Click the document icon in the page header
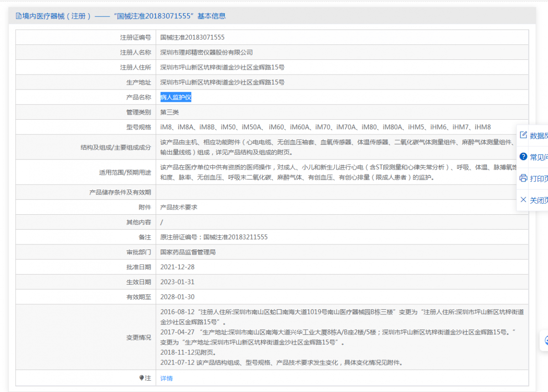The image size is (548, 392). pyautogui.click(x=19, y=16)
